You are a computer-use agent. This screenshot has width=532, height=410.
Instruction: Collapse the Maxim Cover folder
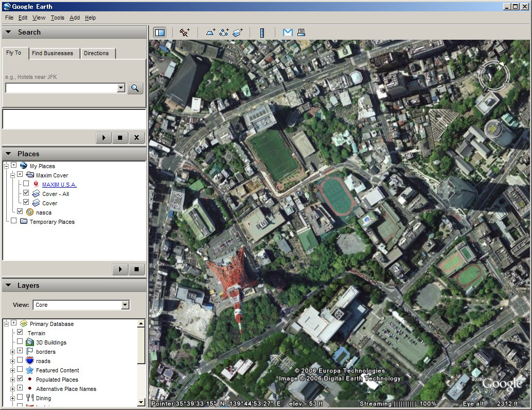coord(12,175)
